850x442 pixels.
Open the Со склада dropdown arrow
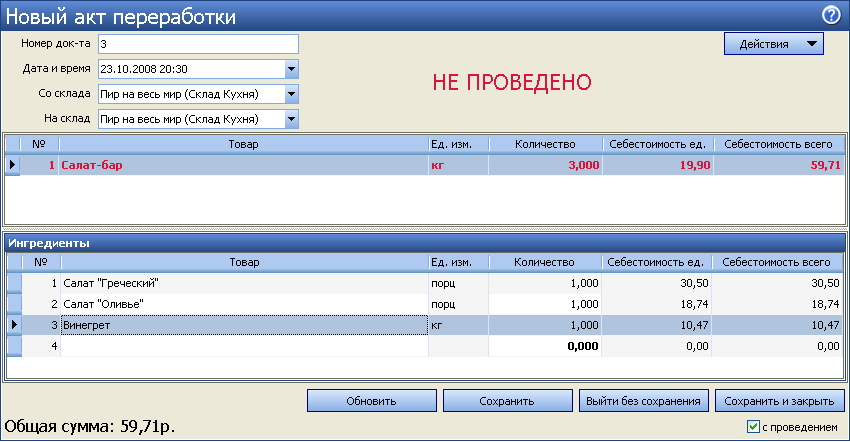(292, 94)
